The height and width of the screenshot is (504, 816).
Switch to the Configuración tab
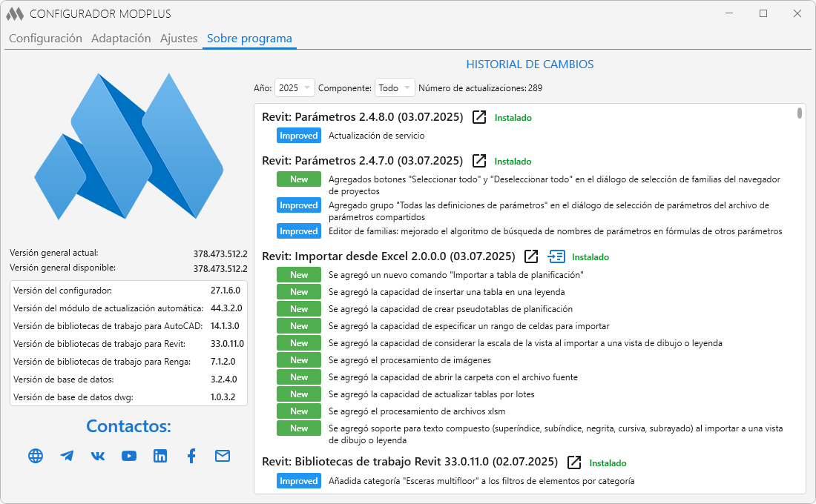pos(45,39)
